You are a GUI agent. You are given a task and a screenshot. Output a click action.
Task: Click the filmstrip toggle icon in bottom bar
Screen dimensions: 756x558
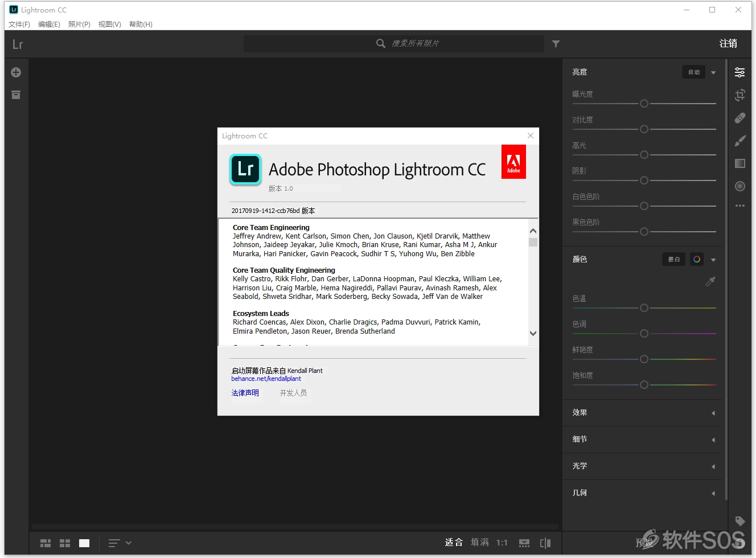[x=524, y=543]
